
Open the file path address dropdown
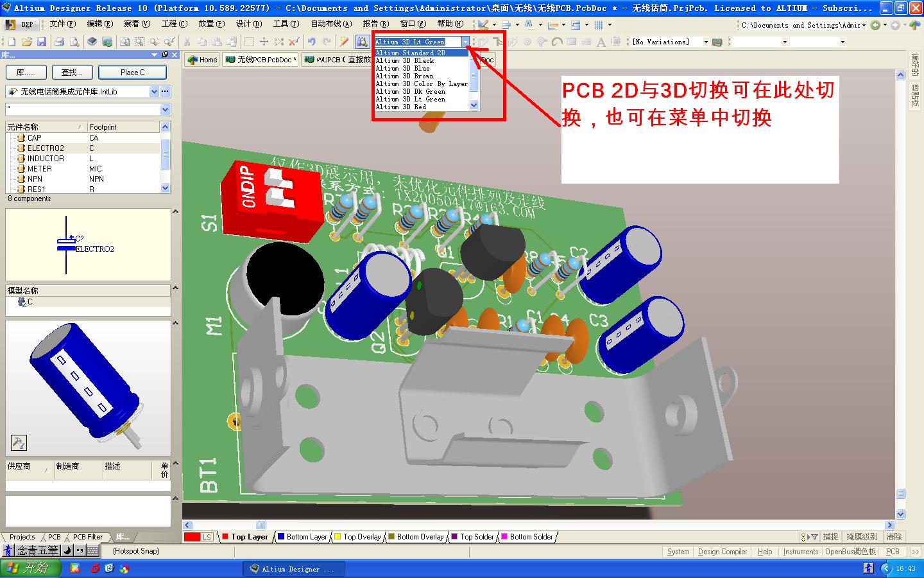(x=864, y=25)
